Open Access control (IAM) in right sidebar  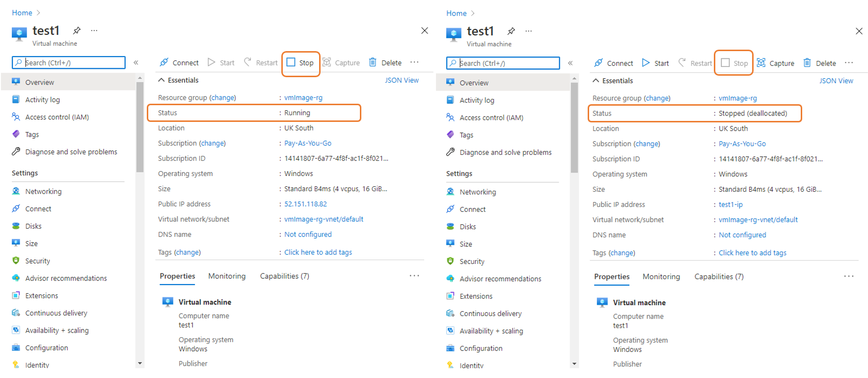pos(491,117)
